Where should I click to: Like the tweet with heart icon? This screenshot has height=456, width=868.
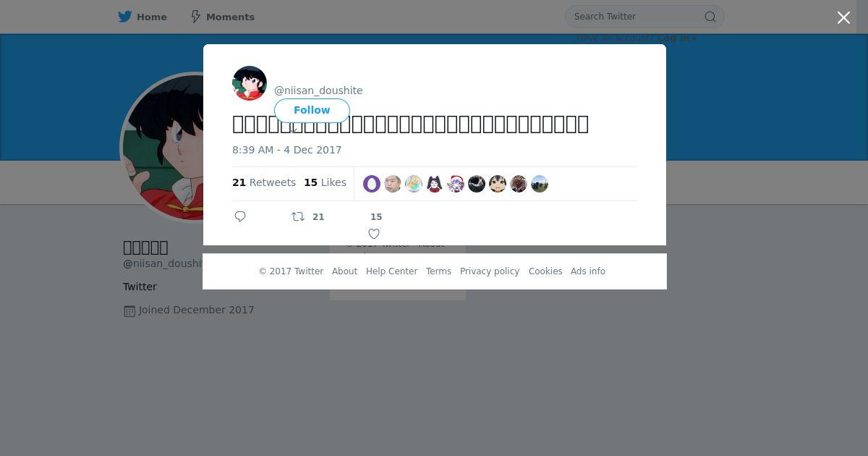point(374,234)
